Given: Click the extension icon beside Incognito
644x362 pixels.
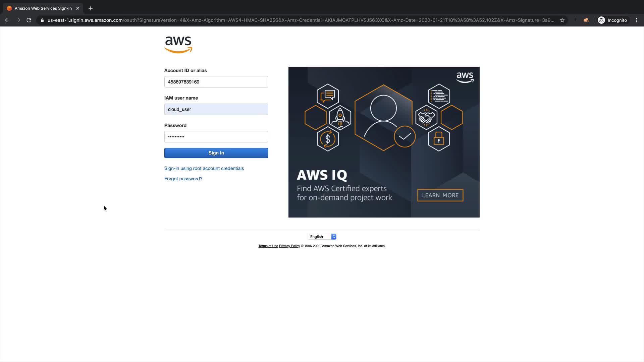Looking at the screenshot, I should point(586,20).
